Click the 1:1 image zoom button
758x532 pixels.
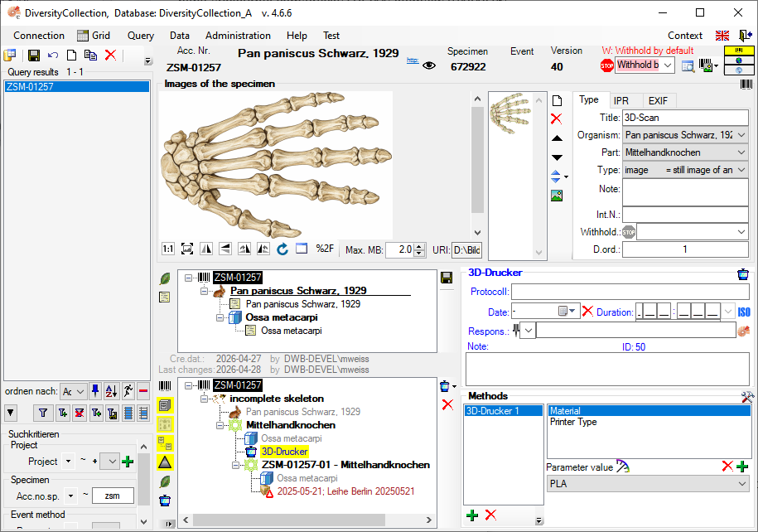point(167,249)
